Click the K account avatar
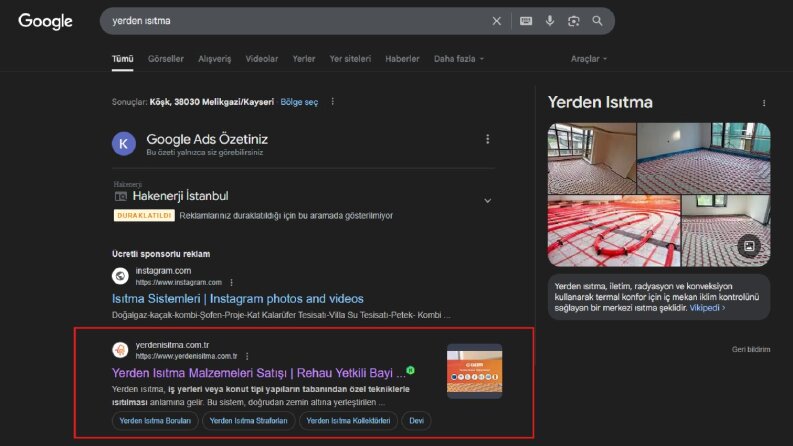793x446 pixels. click(x=123, y=144)
